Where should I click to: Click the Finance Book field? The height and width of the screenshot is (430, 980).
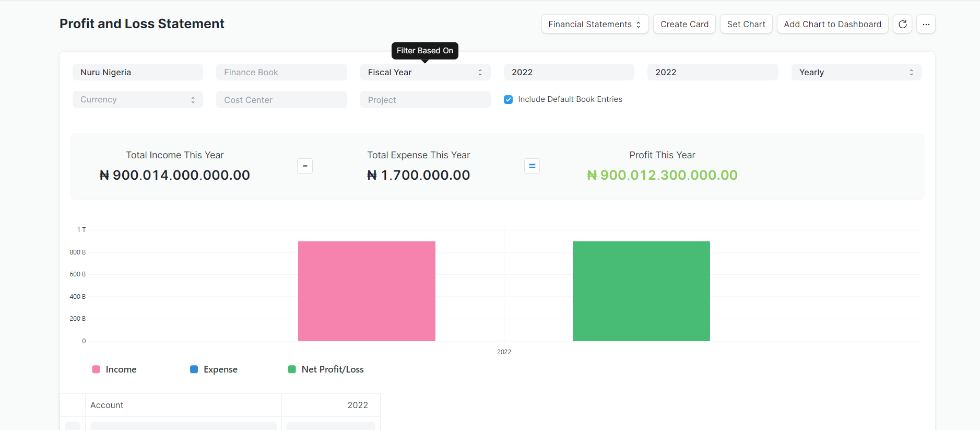(281, 72)
